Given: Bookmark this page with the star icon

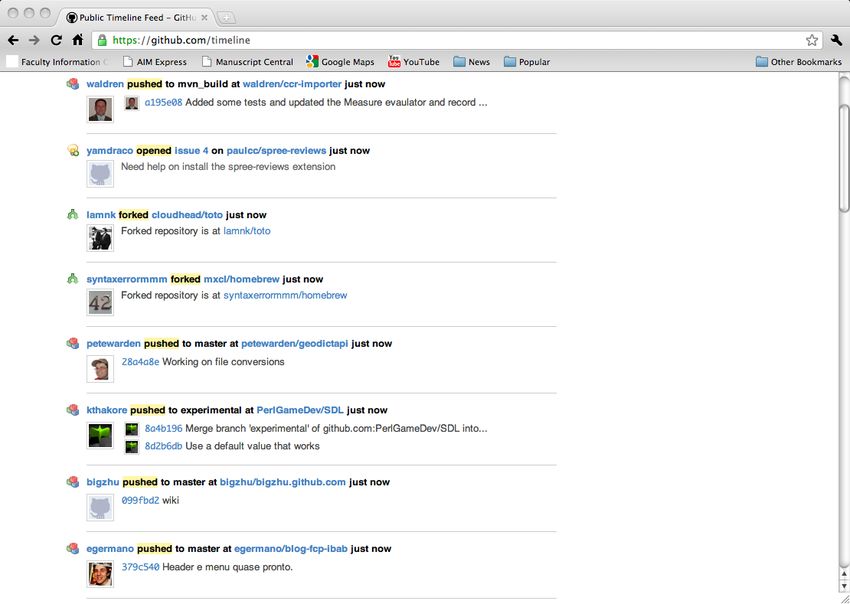Looking at the screenshot, I should [x=812, y=40].
